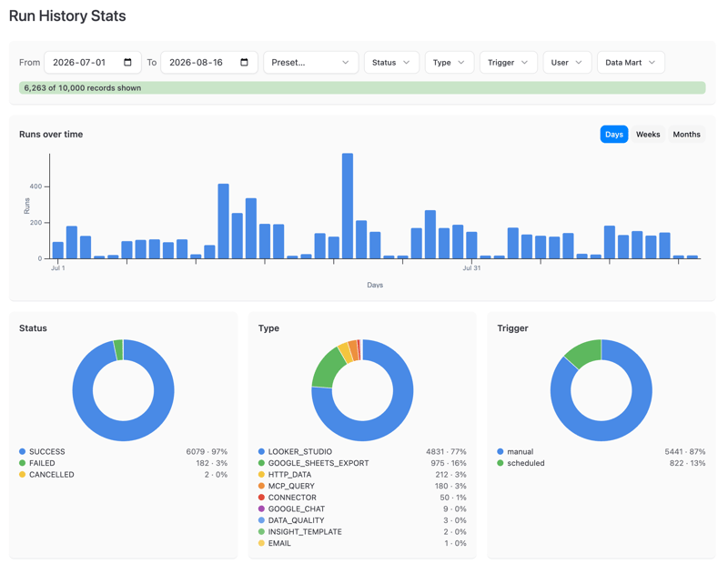728x564 pixels.
Task: Select MCP_QUERY label in Type legend
Action: click(291, 486)
